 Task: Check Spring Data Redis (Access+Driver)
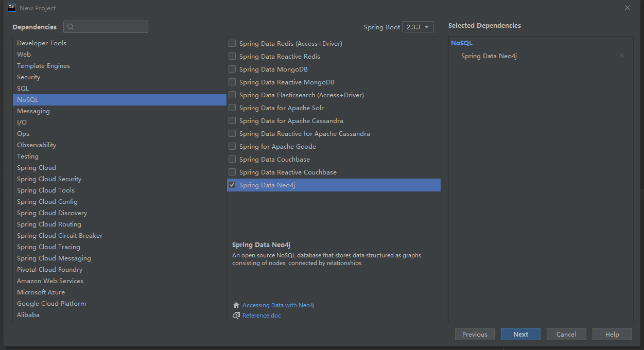(232, 43)
